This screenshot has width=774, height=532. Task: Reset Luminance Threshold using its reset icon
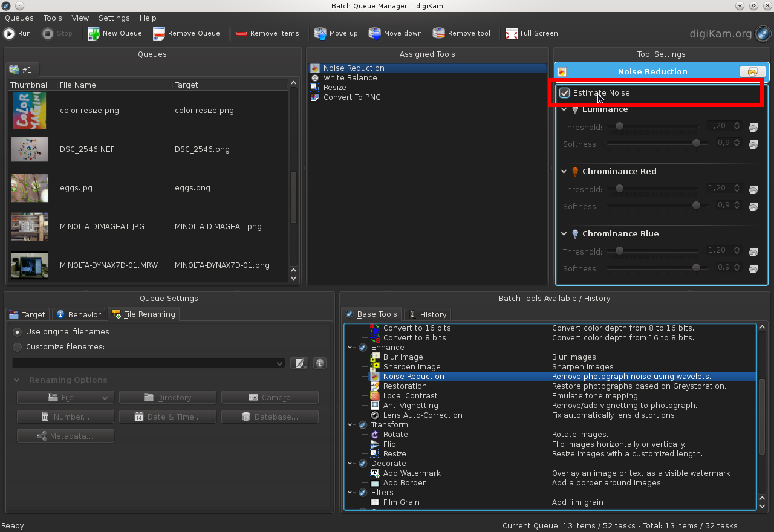pyautogui.click(x=753, y=127)
